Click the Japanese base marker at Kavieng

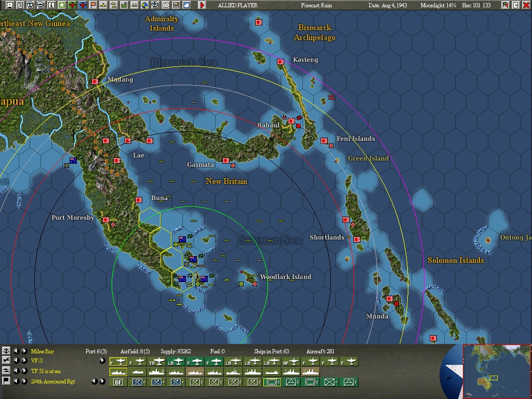280,62
